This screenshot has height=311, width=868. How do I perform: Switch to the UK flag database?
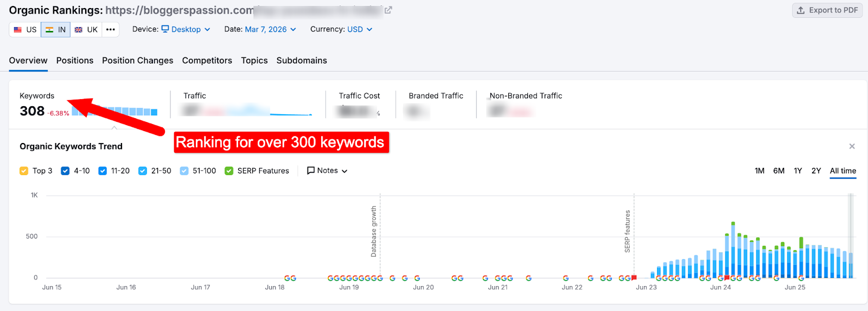point(86,29)
